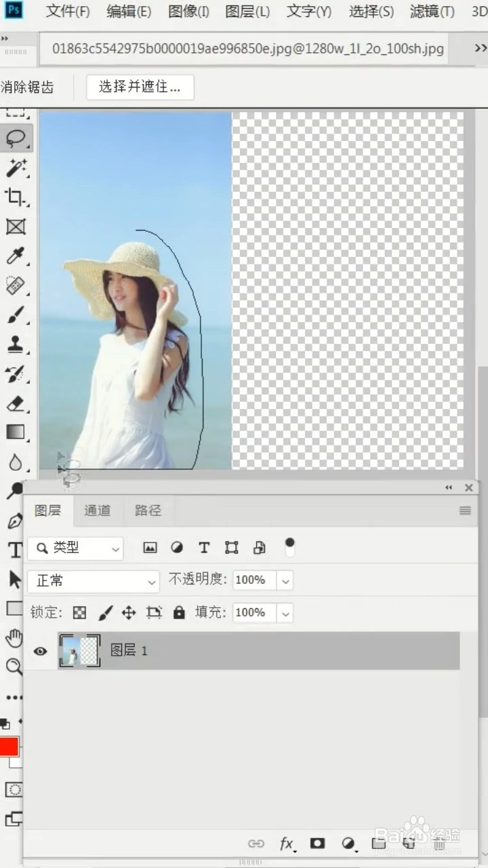Select the Brush tool

coord(15,314)
